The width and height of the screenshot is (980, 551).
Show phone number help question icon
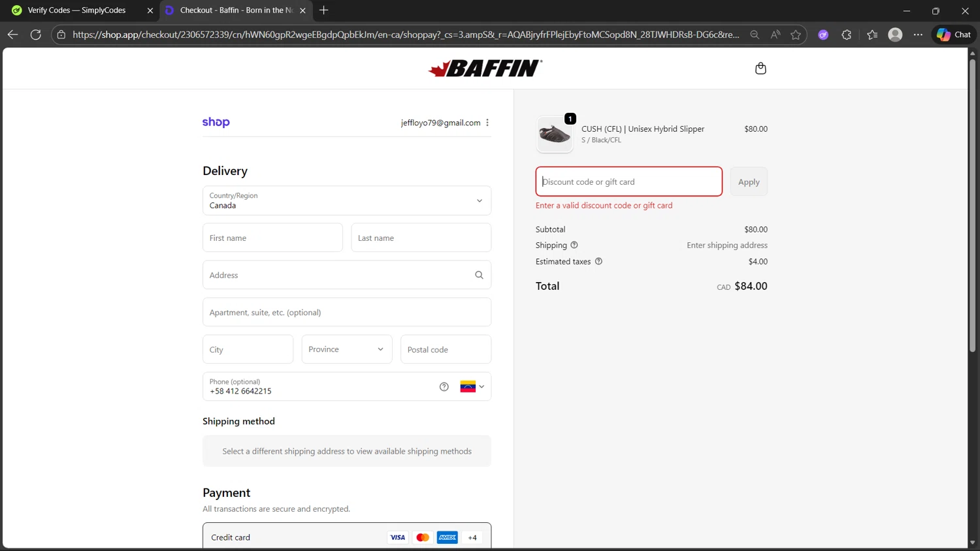pyautogui.click(x=444, y=386)
